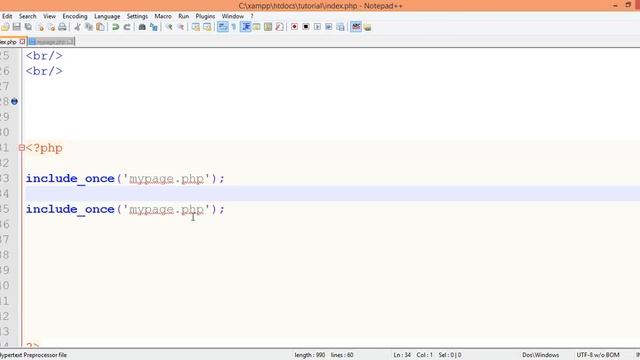The image size is (640, 360).
Task: Collapse the <?php fold marker
Action: tap(22, 148)
